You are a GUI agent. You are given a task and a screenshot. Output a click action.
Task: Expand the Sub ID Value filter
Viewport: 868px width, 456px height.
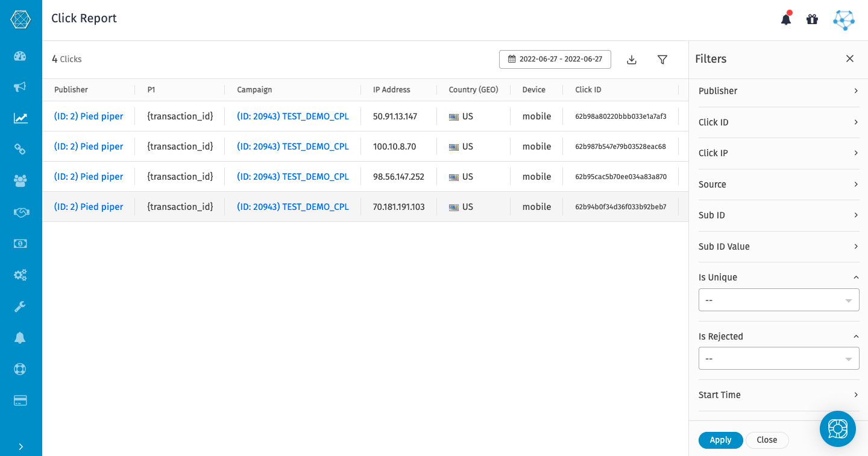click(x=779, y=247)
